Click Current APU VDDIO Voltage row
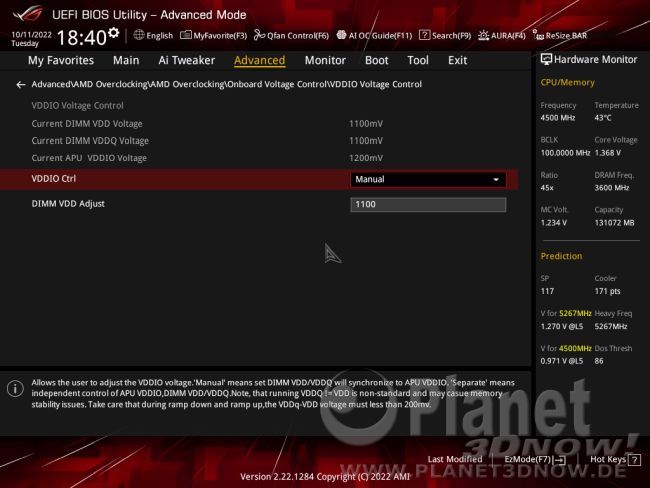The image size is (650, 488). [x=259, y=158]
